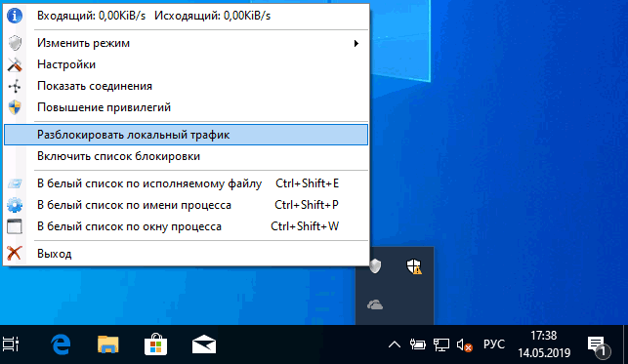Open Task View on the taskbar

coord(11,344)
